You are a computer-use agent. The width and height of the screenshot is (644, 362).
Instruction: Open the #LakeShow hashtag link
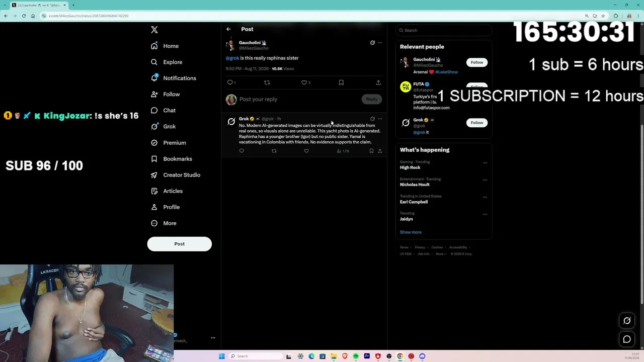447,72
